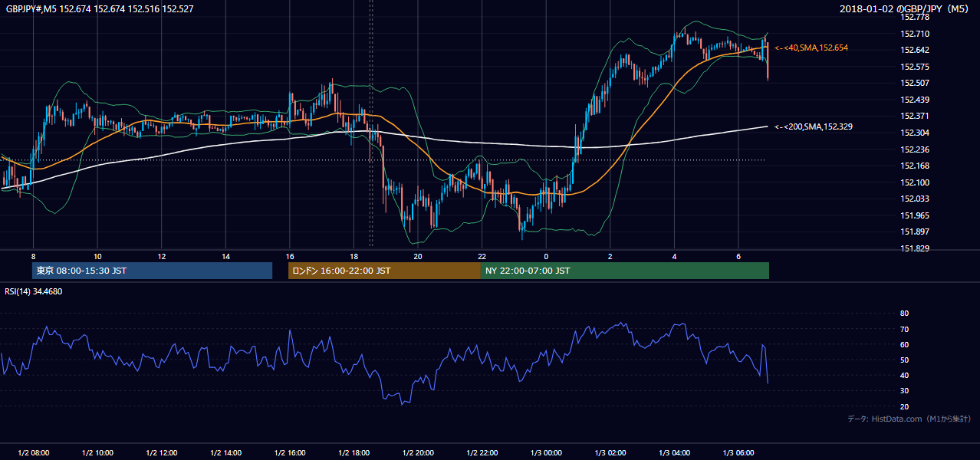The image size is (980, 460).
Task: Click the 1/3 00:00 time axis label
Action: coord(546,453)
